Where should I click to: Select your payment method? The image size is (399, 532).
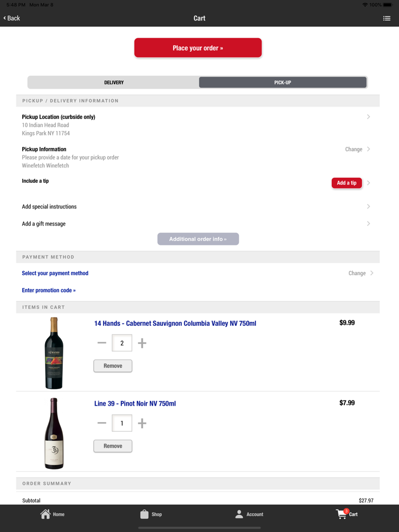point(55,273)
